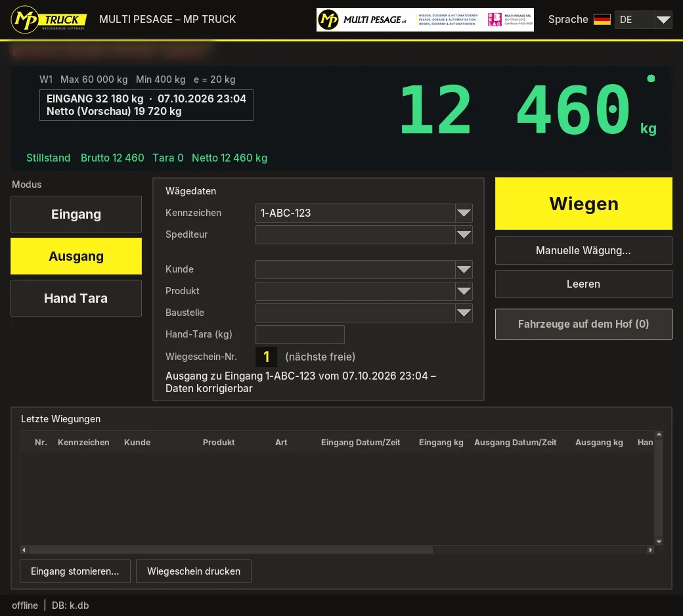Click the DB: k.db status entry
The height and width of the screenshot is (616, 683).
point(70,605)
